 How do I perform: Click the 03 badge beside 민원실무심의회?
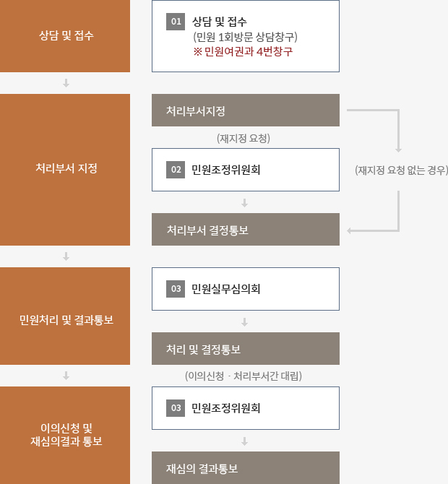pyautogui.click(x=176, y=289)
